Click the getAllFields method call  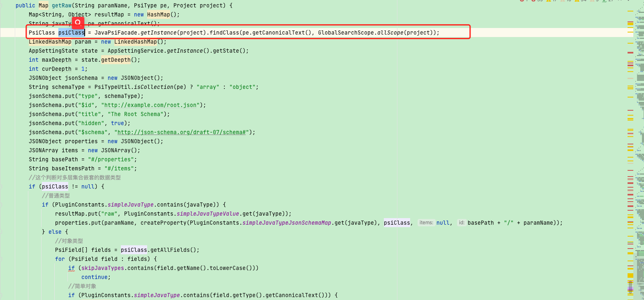[x=172, y=250]
